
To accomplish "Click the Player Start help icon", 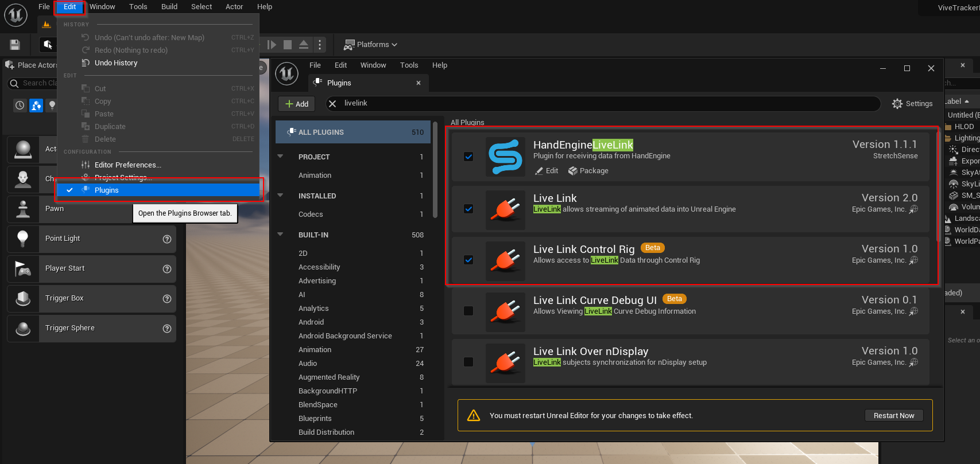I will (x=167, y=269).
